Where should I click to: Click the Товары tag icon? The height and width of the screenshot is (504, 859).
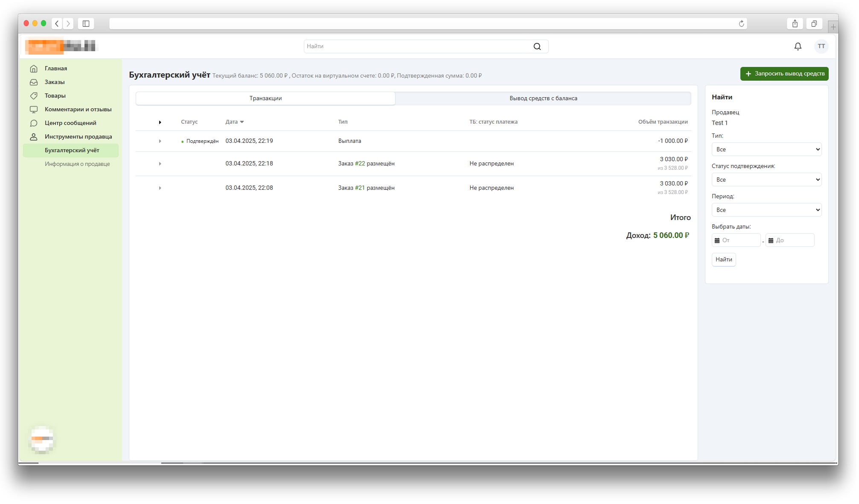click(x=34, y=96)
